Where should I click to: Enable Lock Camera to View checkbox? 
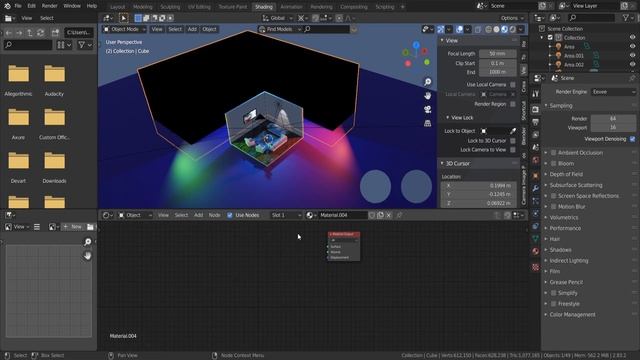513,150
